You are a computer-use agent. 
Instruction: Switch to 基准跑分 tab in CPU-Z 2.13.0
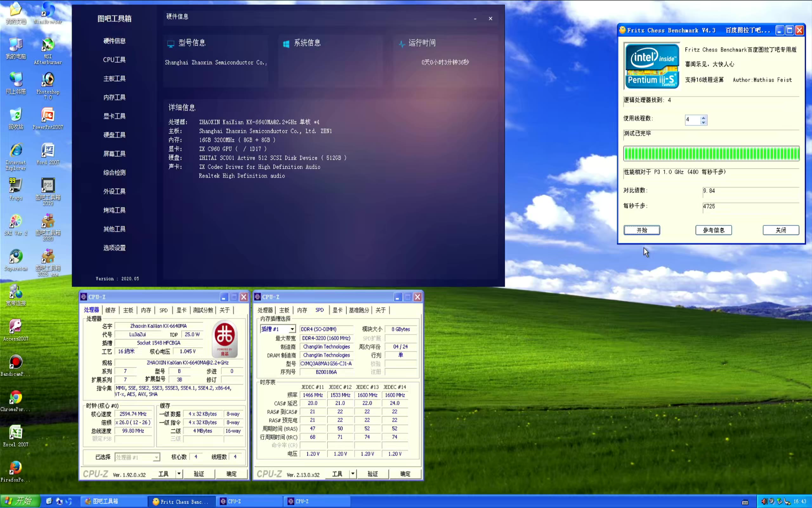pyautogui.click(x=359, y=310)
